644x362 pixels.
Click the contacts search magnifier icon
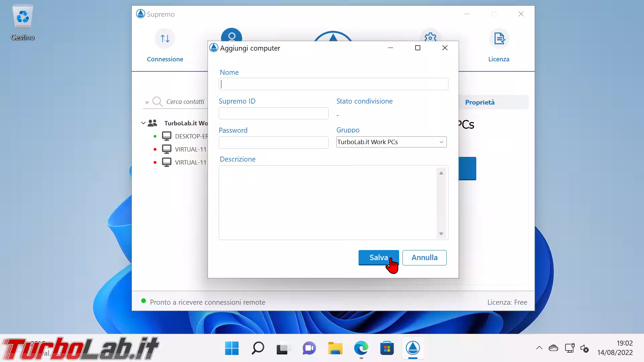[x=157, y=101]
